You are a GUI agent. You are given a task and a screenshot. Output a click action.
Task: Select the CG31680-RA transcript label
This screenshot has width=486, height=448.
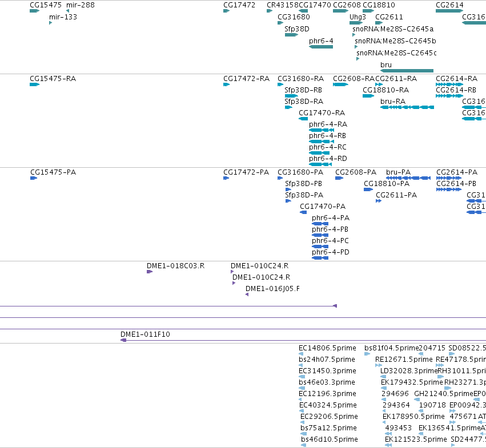300,79
